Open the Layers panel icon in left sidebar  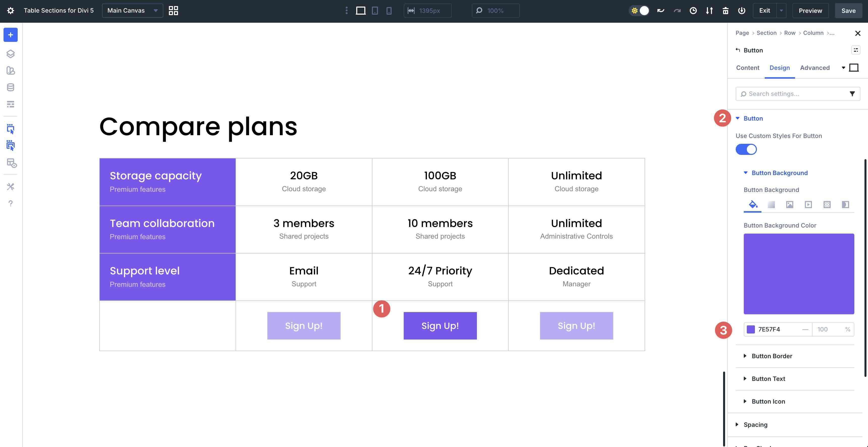pyautogui.click(x=10, y=53)
